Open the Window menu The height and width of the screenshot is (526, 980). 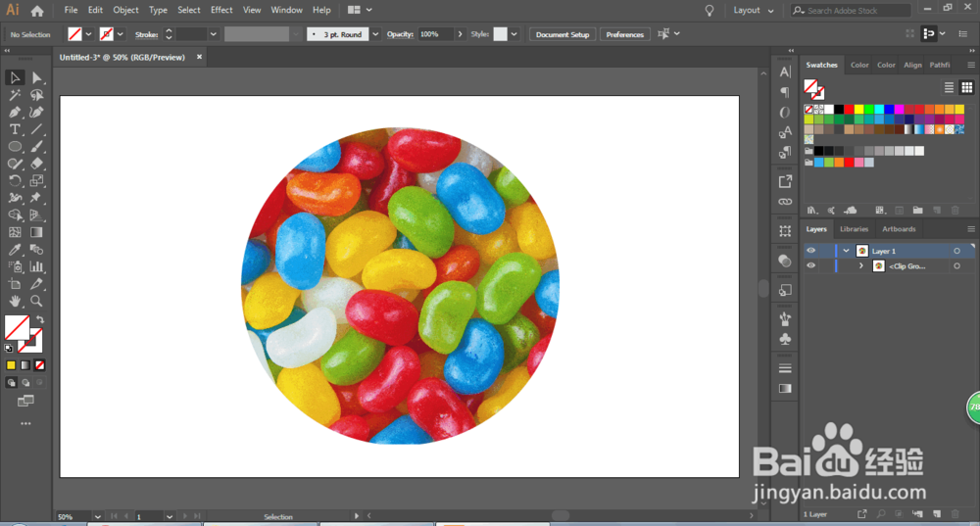286,10
